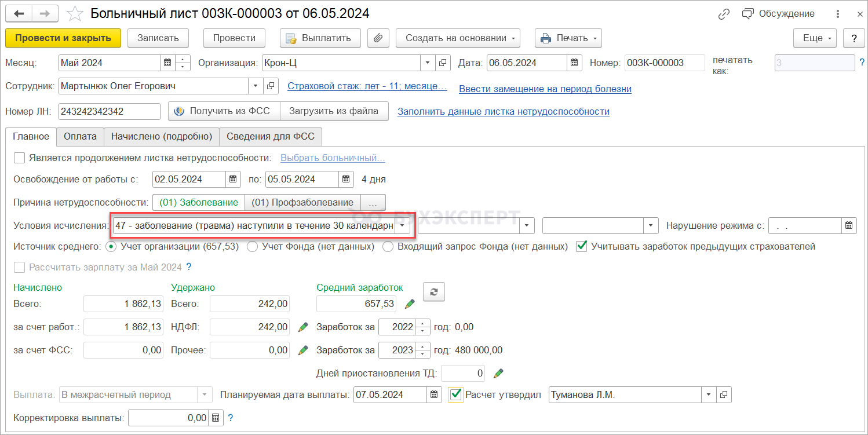
Task: Open Сотрудник Мартынюк record card
Action: coord(271,86)
